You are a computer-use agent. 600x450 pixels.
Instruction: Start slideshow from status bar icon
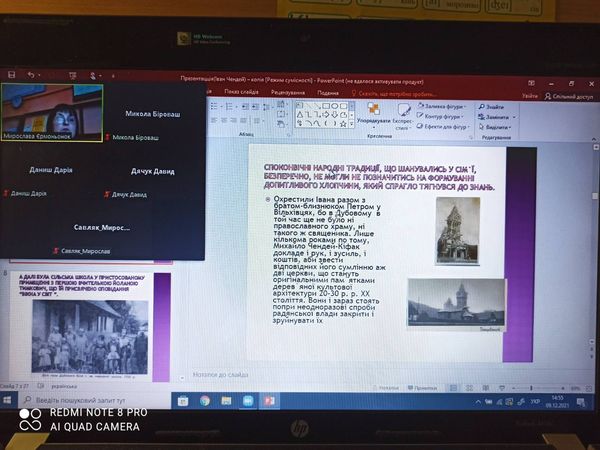coord(502,388)
